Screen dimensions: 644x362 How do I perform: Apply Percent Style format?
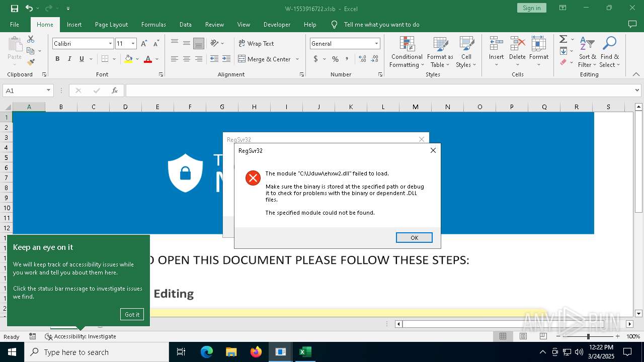[x=335, y=59]
